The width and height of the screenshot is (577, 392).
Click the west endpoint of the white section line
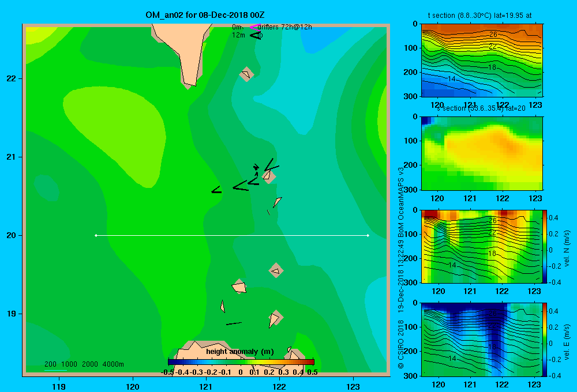click(x=96, y=235)
